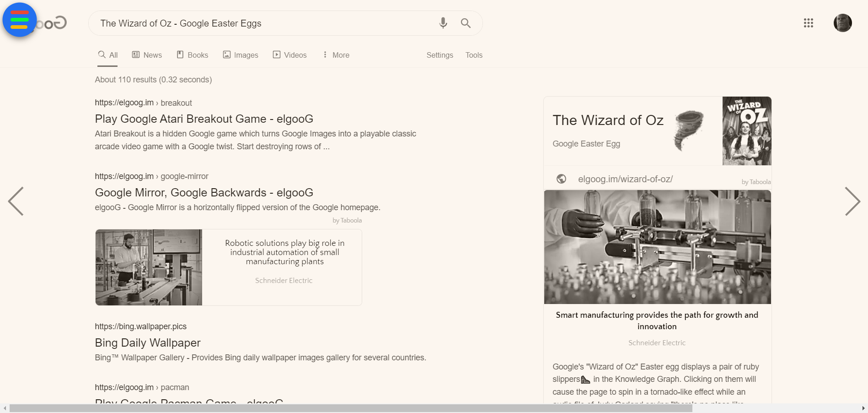Click the ruby slippers icon
Screen dimensions: 868x413
tap(585, 380)
